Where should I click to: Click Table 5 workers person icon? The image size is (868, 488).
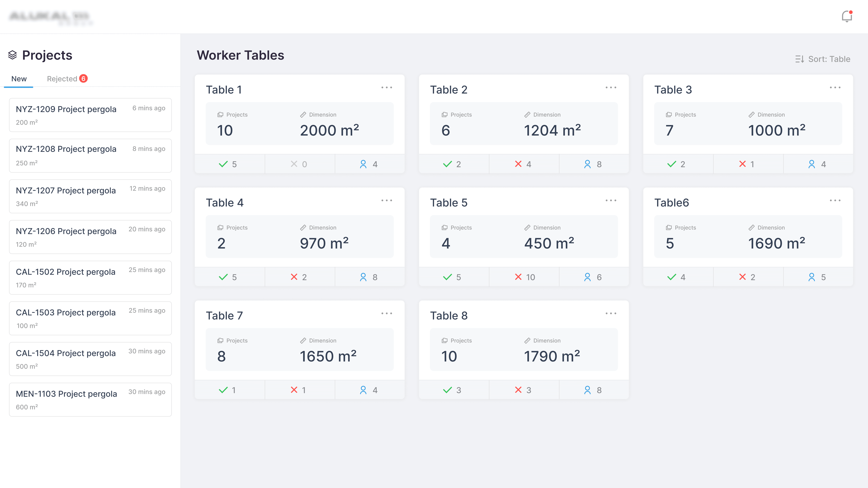[x=587, y=277]
